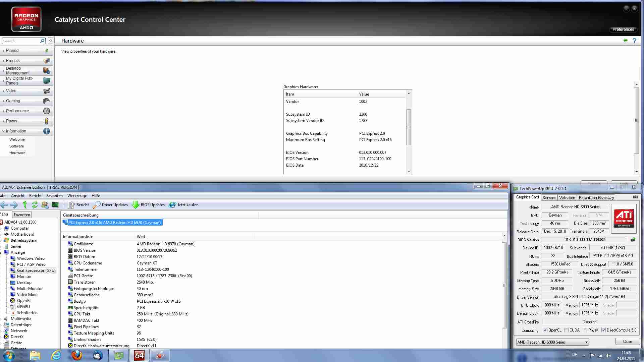Expand the Gaming section in Catalyst

[26, 101]
